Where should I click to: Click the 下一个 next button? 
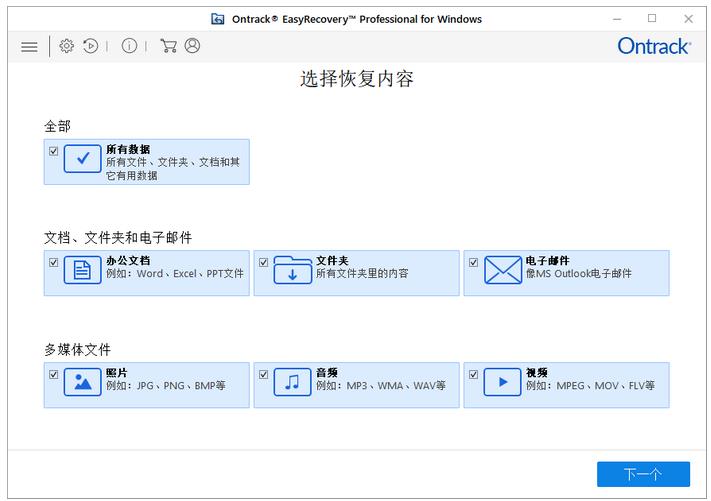(x=643, y=474)
